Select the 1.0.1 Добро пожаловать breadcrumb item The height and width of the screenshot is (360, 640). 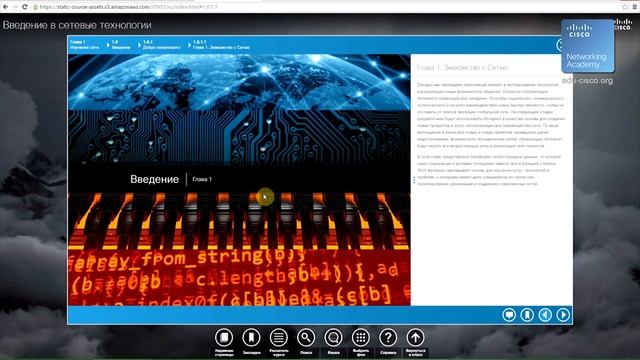click(161, 44)
